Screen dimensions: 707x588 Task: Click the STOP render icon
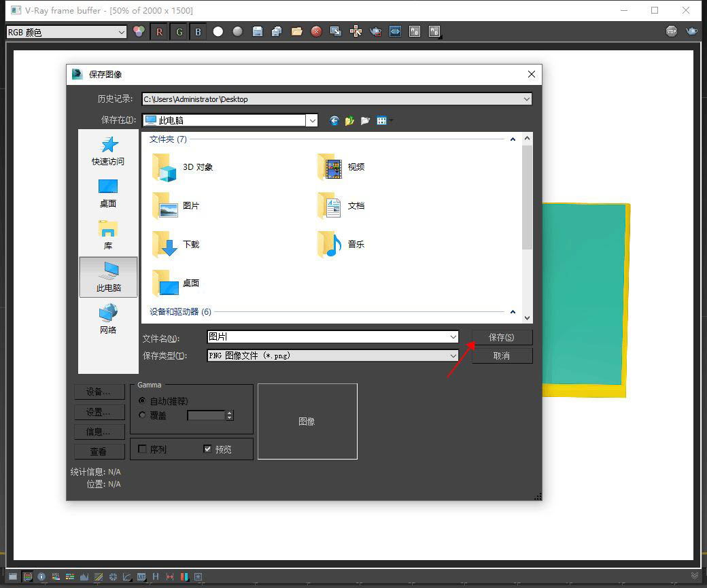pos(672,31)
